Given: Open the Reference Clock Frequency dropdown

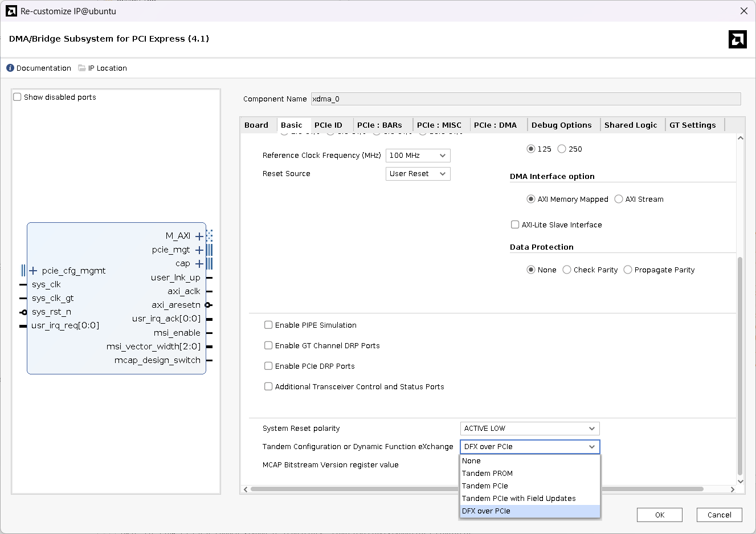Looking at the screenshot, I should click(x=418, y=156).
